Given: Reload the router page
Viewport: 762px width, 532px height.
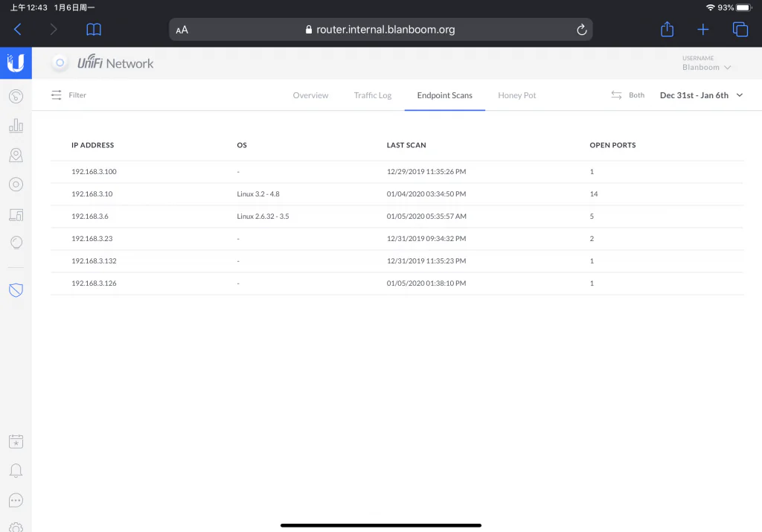Looking at the screenshot, I should pos(581,30).
